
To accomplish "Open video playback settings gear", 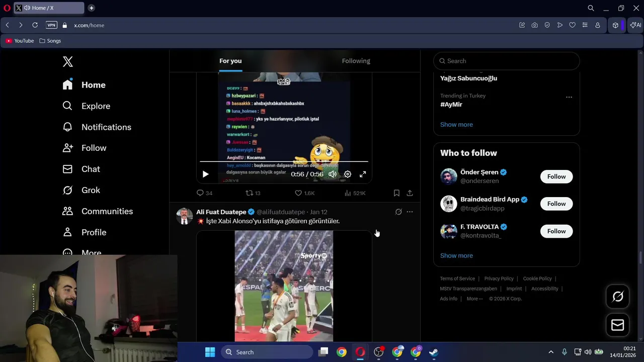I will (x=348, y=174).
